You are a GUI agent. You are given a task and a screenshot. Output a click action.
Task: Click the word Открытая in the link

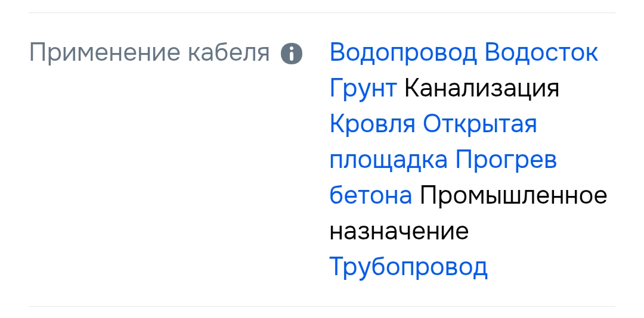point(480,124)
